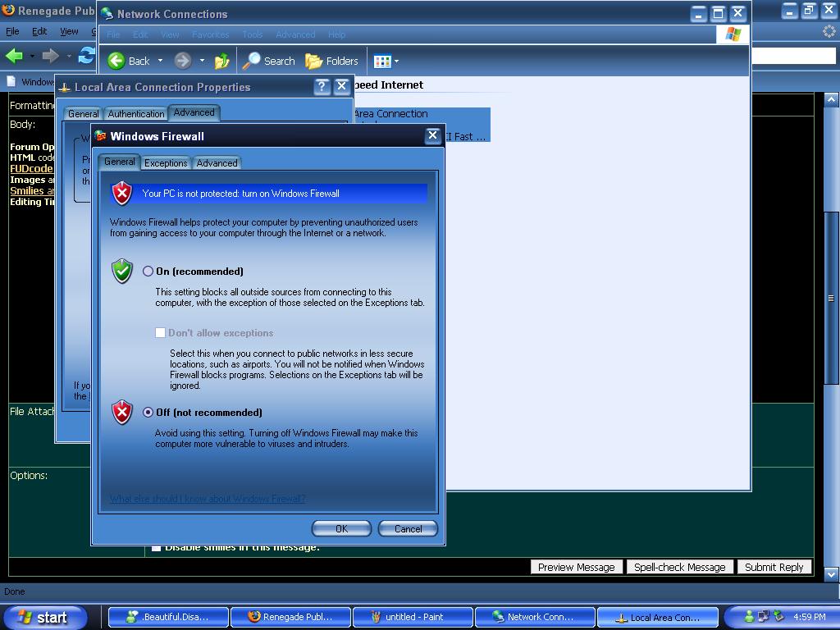Toggle the Don't allow exceptions checkbox

click(161, 333)
